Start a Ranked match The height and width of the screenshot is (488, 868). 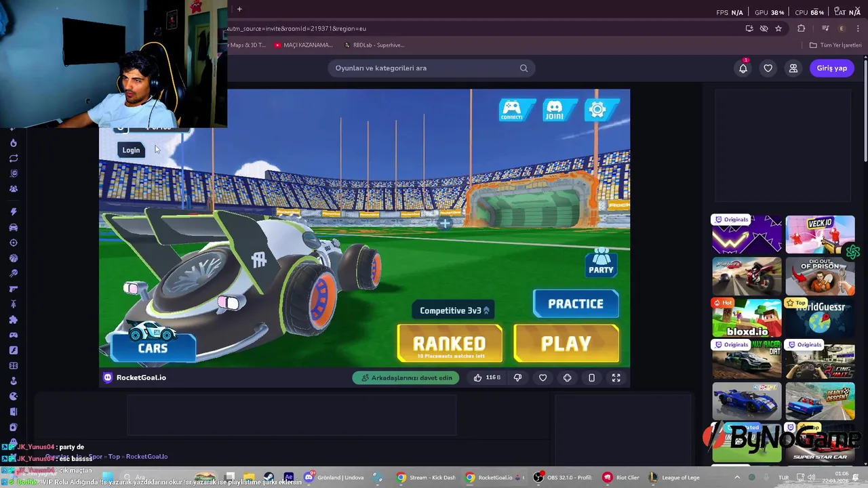pyautogui.click(x=450, y=344)
